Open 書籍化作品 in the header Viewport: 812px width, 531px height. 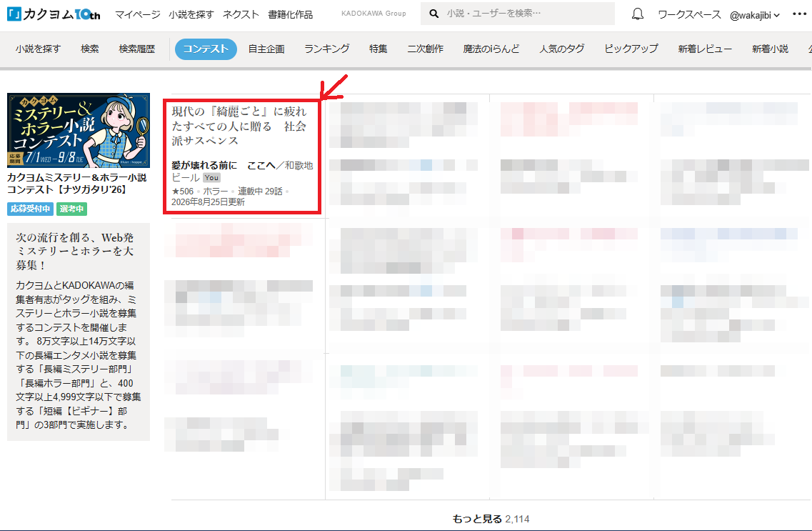291,14
